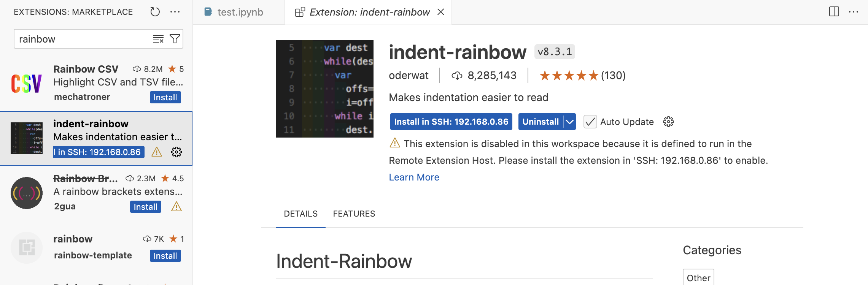Click the Rainbow CSV 8.2M download count

click(148, 69)
